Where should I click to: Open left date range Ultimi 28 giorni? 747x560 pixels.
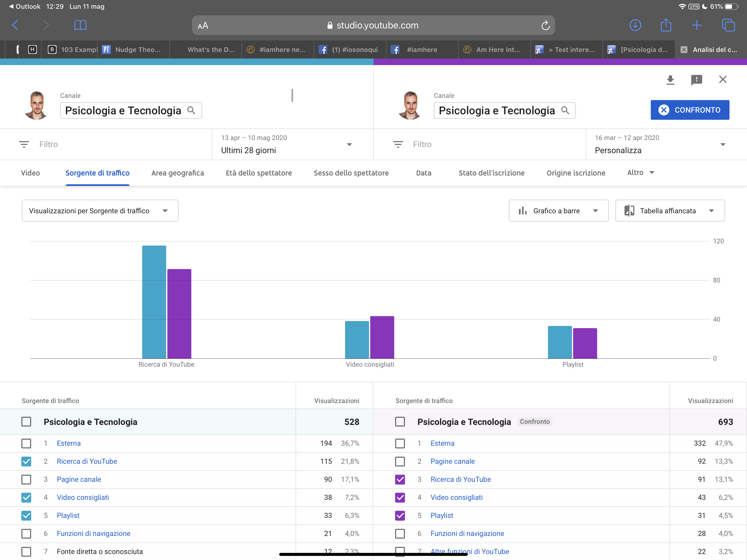coord(293,144)
